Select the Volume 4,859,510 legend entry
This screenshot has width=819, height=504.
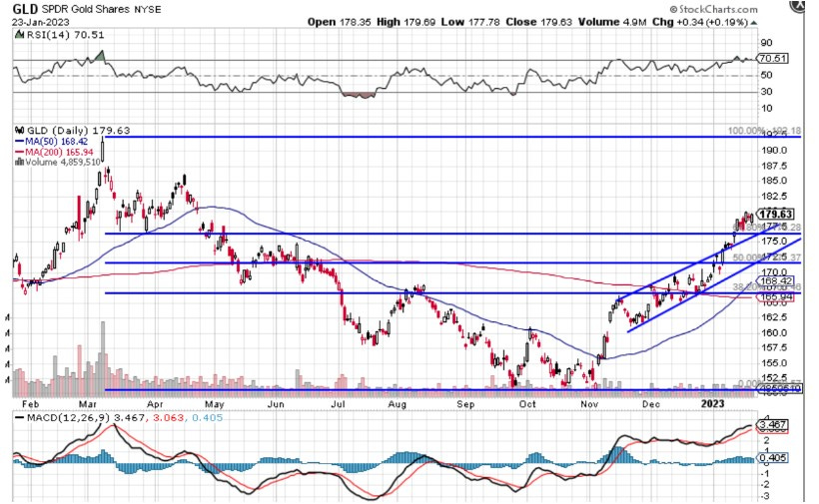click(x=62, y=161)
